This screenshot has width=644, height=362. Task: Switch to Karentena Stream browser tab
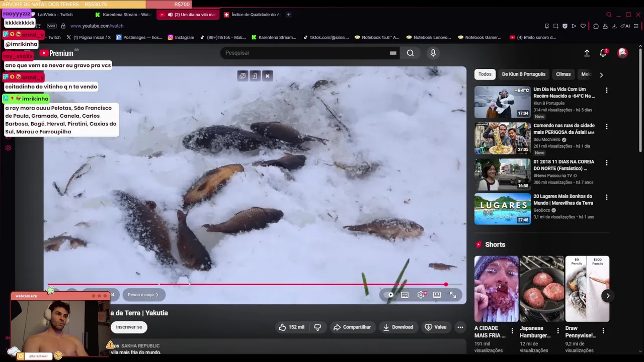123,15
